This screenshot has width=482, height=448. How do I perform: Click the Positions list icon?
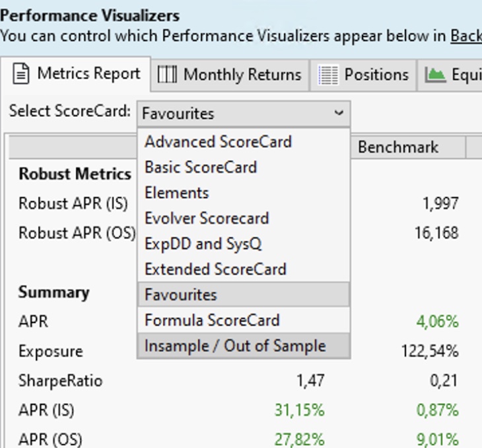328,75
